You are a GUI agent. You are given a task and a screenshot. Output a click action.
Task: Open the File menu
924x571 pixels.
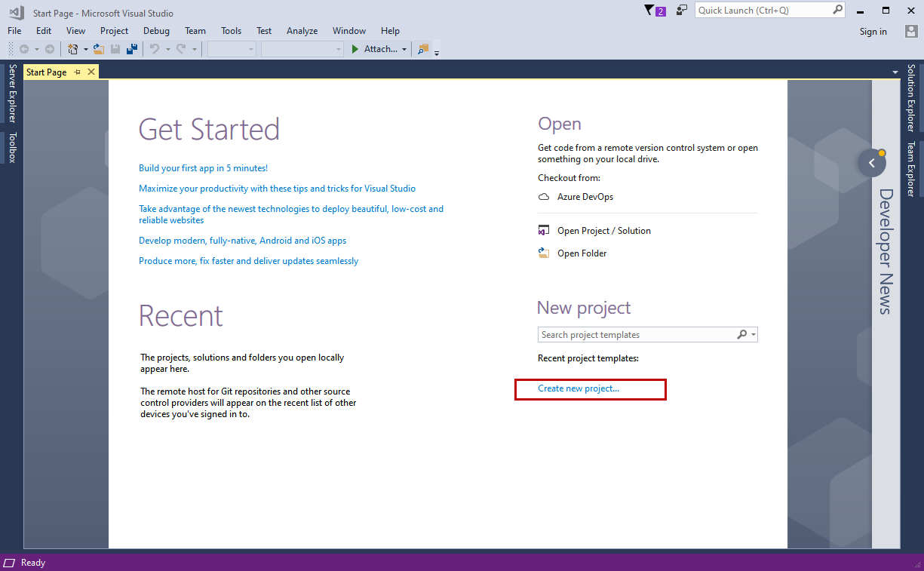click(x=14, y=31)
